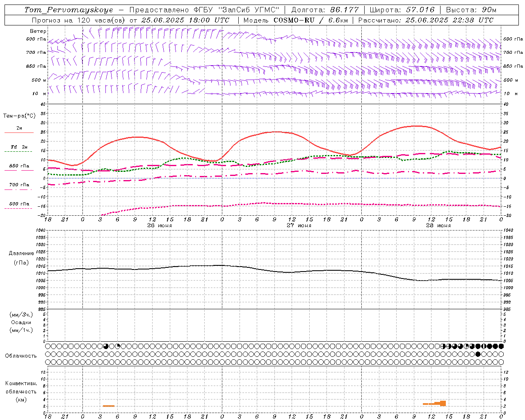Screen dimensions: 525x420
Task: Select the (мм/3ч.) precipitation unit label
Action: click(x=21, y=315)
